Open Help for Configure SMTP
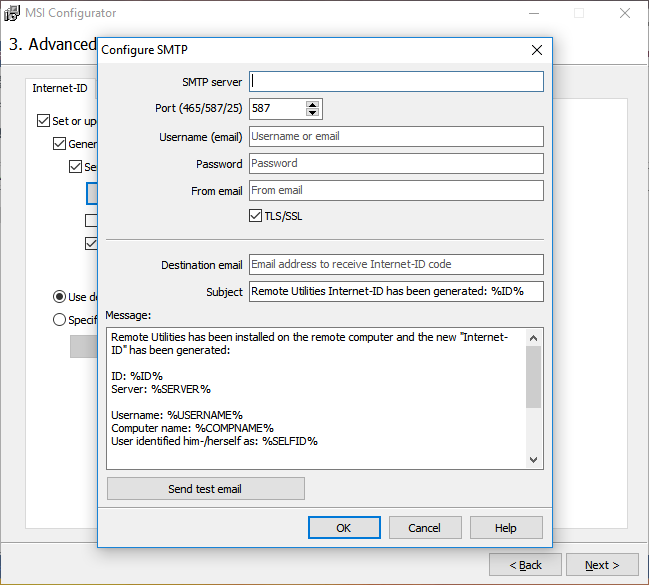This screenshot has height=585, width=649. click(506, 527)
